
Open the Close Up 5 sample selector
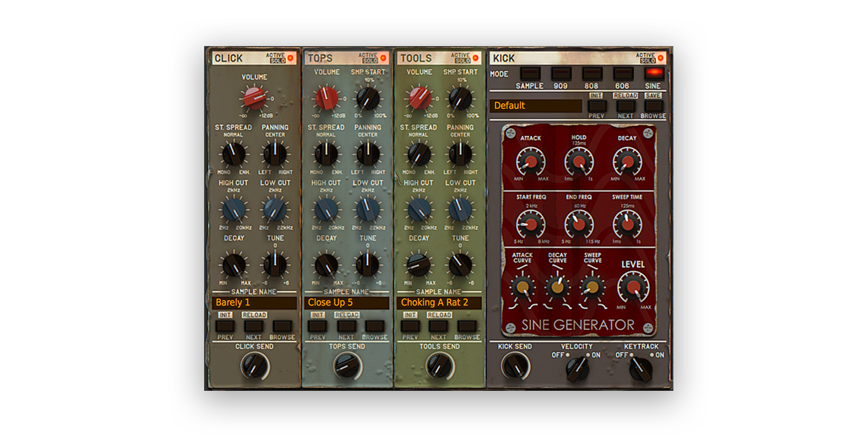pyautogui.click(x=347, y=303)
